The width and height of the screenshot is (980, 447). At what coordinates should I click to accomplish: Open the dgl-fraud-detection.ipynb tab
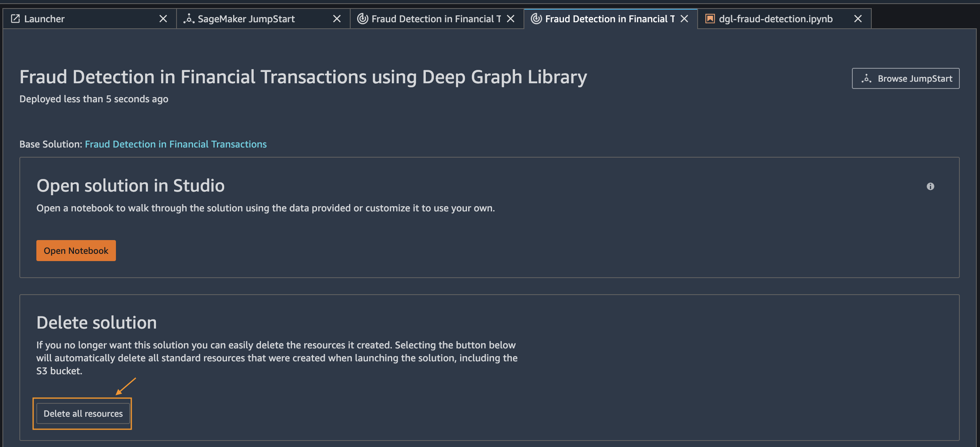click(775, 19)
